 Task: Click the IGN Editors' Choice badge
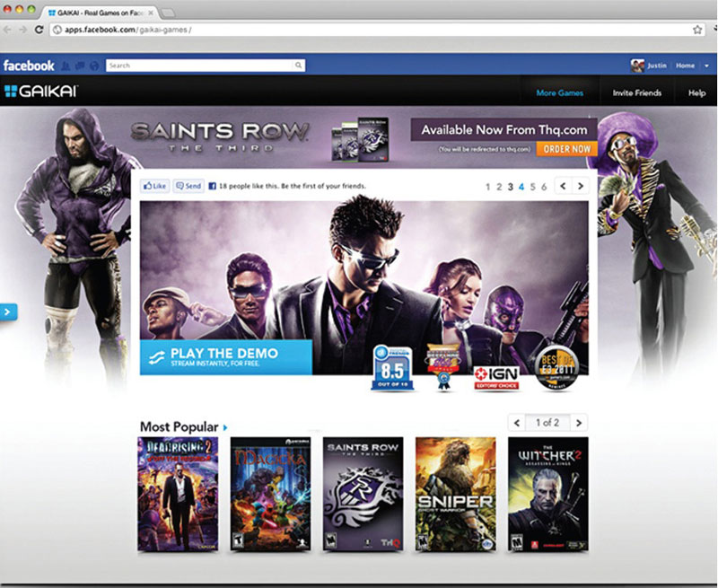click(496, 378)
